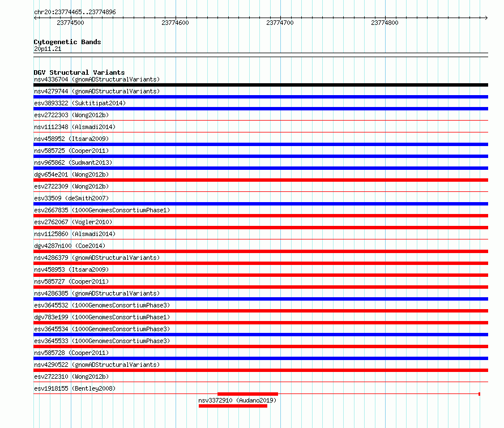Screen dimensions: 504x428
Task: Click ruler position 23774800
Action: (385, 23)
